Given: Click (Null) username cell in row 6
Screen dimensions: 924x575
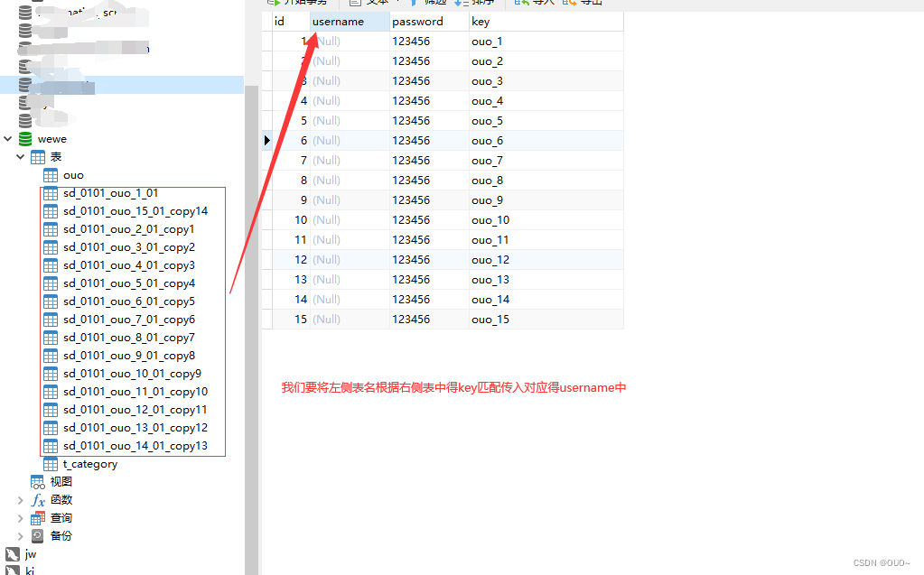Looking at the screenshot, I should point(350,140).
